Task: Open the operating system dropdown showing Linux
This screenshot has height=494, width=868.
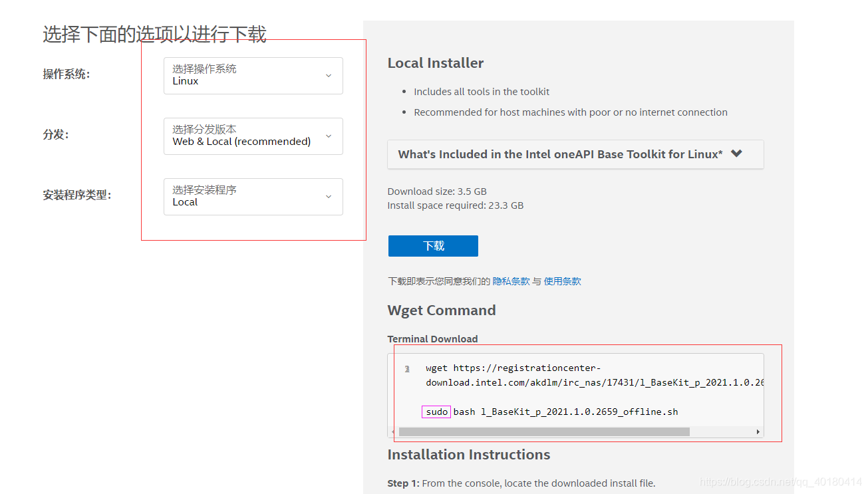Action: (253, 75)
